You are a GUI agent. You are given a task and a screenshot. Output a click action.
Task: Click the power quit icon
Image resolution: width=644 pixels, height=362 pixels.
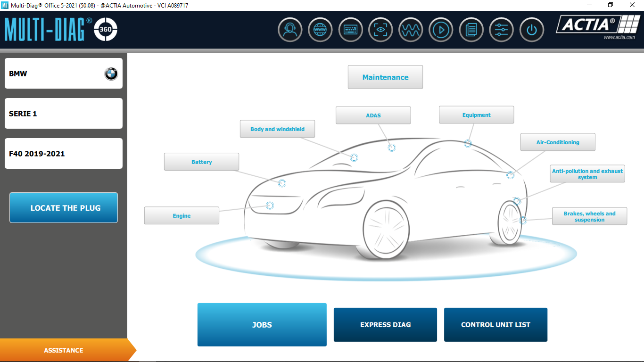click(x=531, y=30)
